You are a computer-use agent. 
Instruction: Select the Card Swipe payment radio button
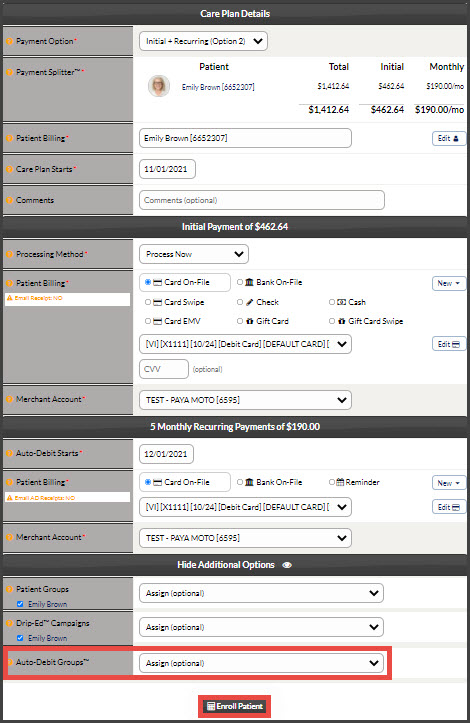pos(148,302)
